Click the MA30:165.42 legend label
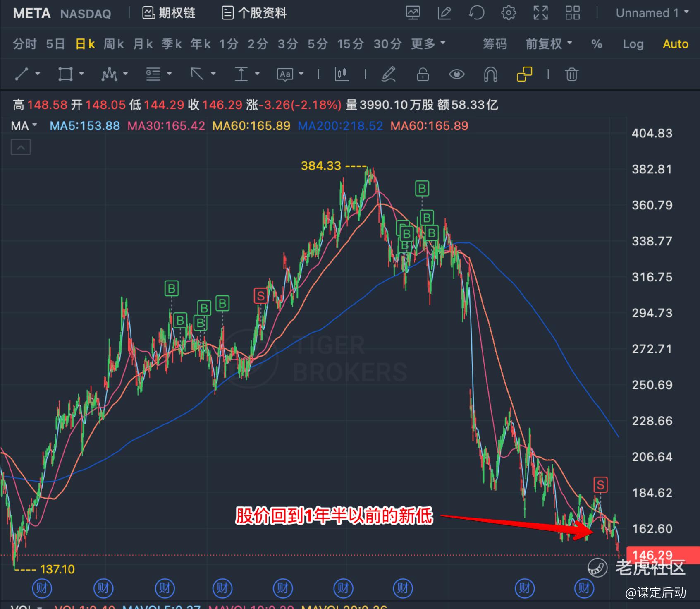The image size is (700, 609). click(x=166, y=125)
